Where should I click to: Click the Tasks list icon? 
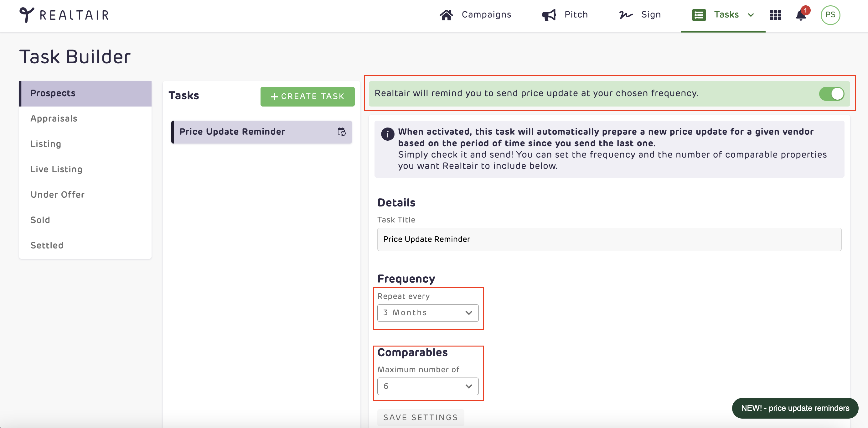pos(699,15)
